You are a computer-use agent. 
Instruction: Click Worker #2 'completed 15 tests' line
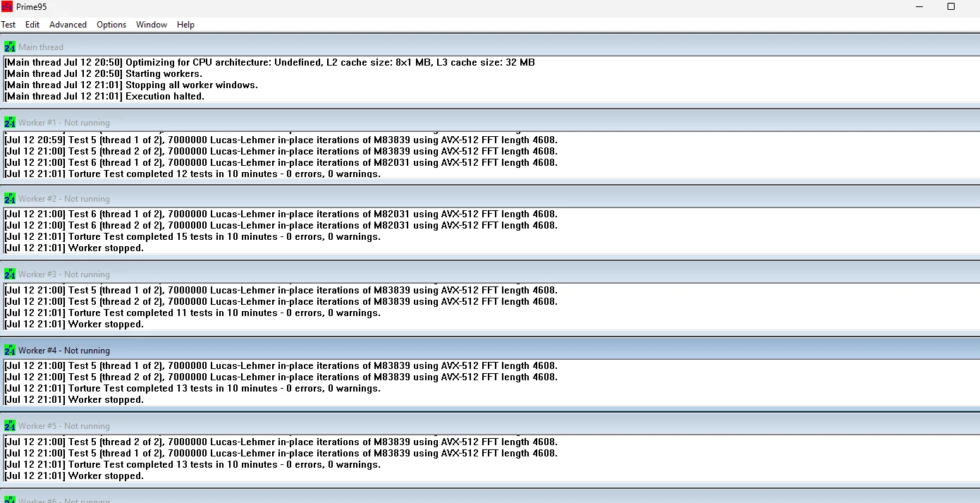point(192,236)
